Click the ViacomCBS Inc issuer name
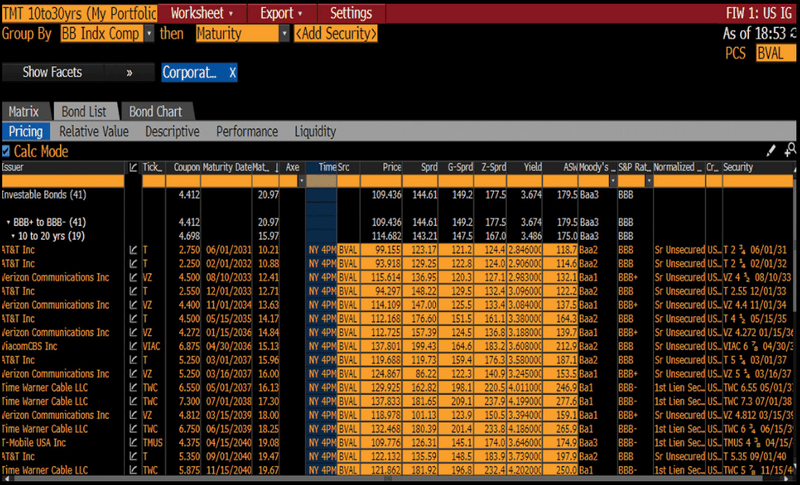 point(29,346)
